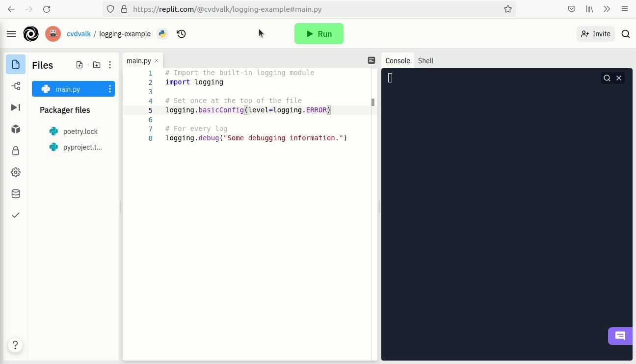636x364 pixels.
Task: Create a new file in Files panel
Action: point(79,64)
